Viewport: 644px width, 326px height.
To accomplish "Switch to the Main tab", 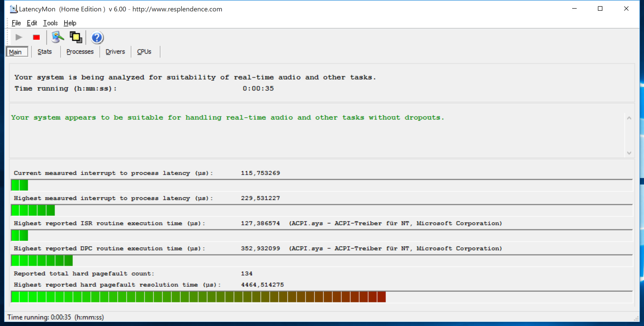I will tap(17, 52).
